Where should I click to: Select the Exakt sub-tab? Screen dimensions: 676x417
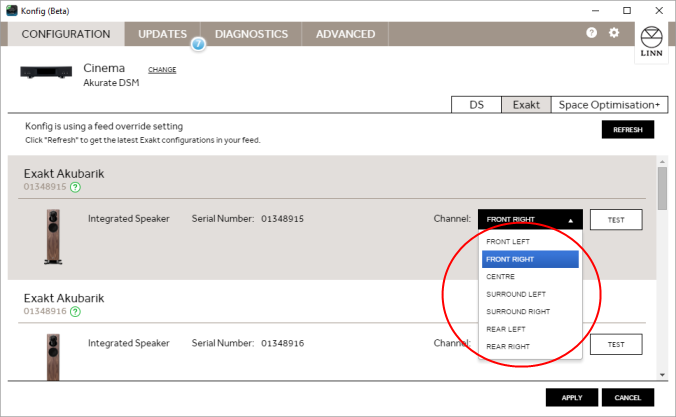click(526, 105)
